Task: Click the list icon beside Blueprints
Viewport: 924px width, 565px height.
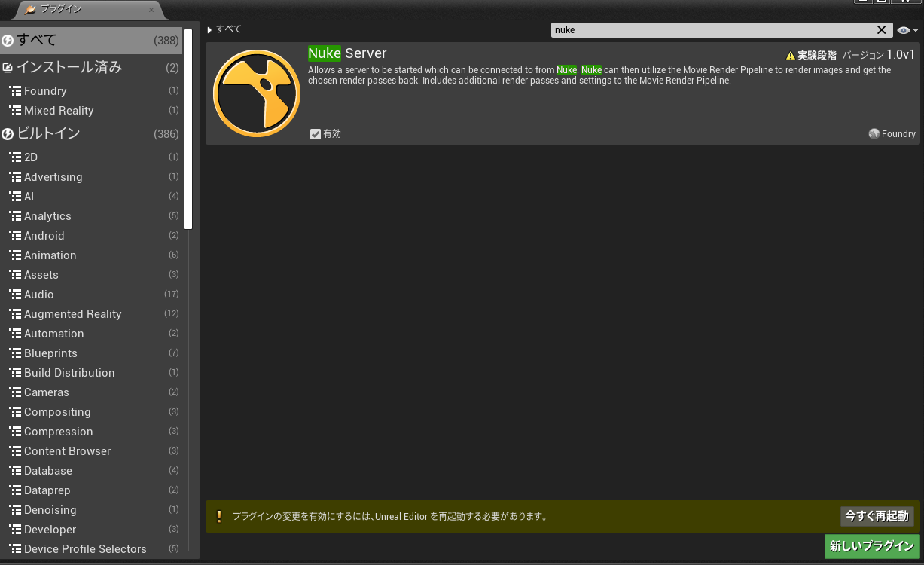Action: (15, 353)
